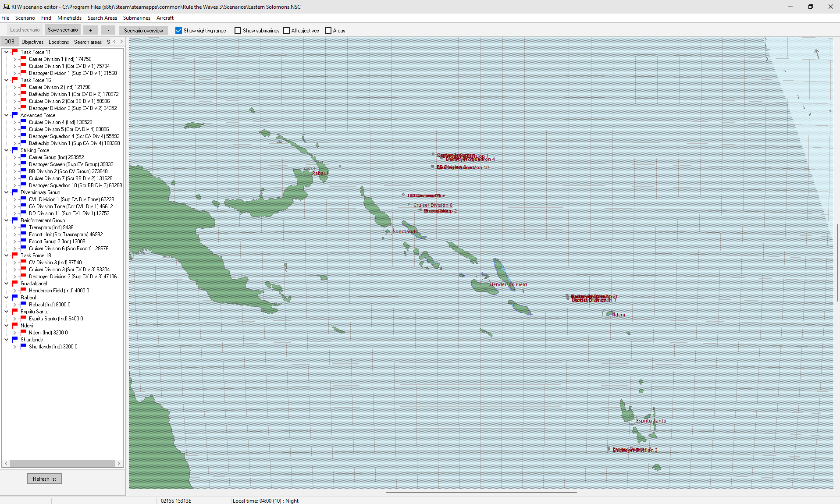840x504 pixels.
Task: Open the Minefields menu
Action: pyautogui.click(x=69, y=18)
